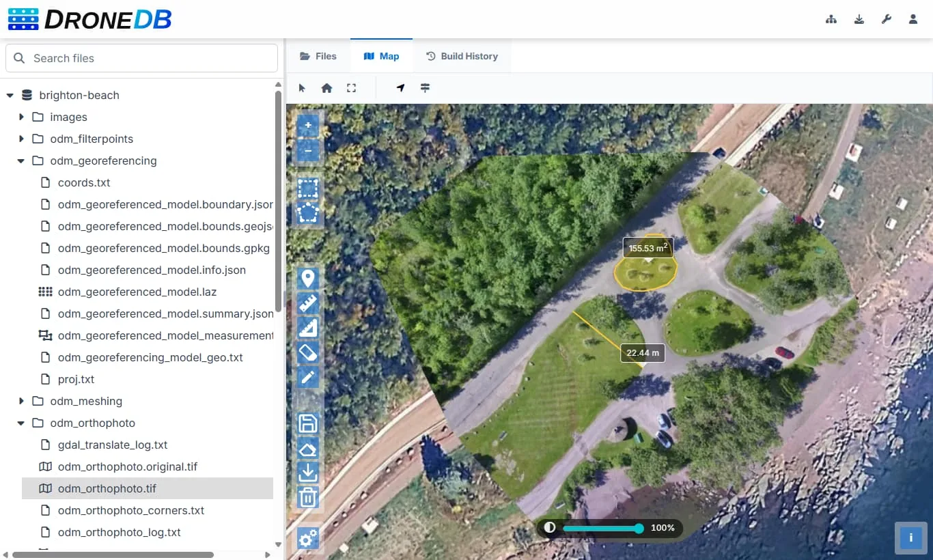The height and width of the screenshot is (560, 933).
Task: Select the area measurement triangle tool
Action: tap(308, 328)
